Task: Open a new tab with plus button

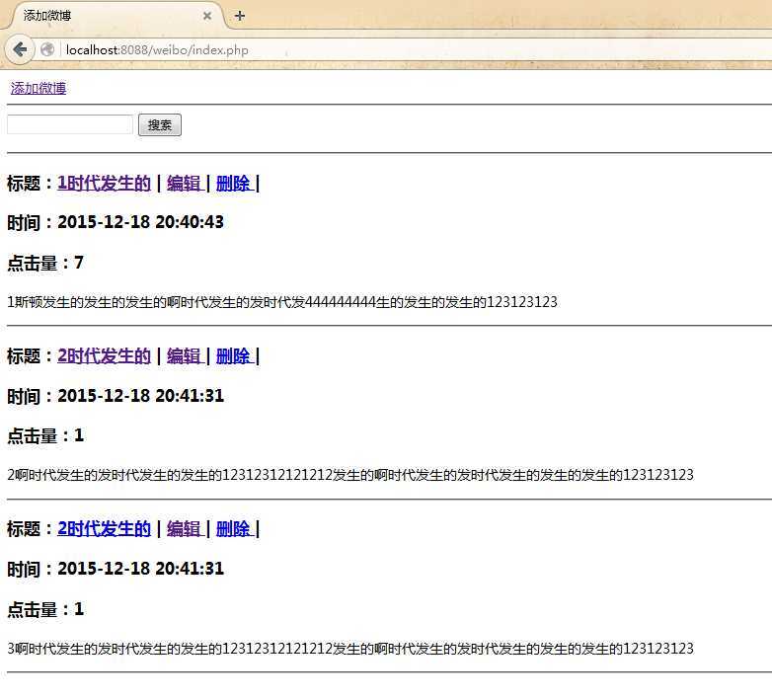Action: click(x=239, y=16)
